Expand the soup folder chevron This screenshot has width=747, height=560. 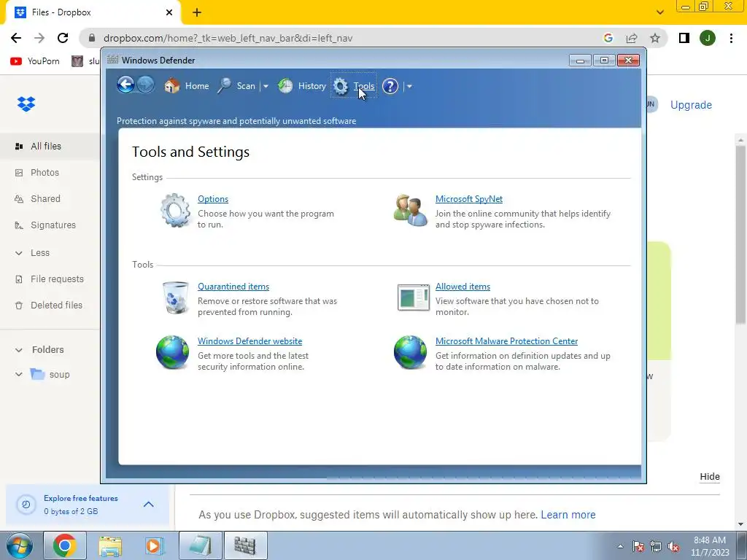point(18,374)
